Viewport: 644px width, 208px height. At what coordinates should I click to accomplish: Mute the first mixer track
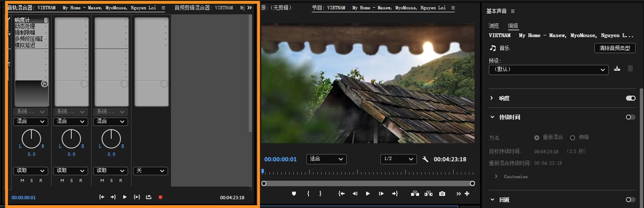coord(22,180)
